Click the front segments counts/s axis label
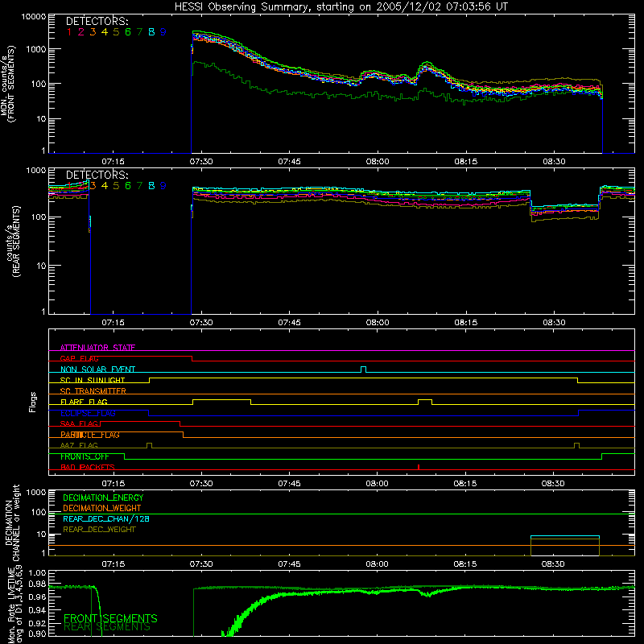The image size is (644, 644). [7, 84]
